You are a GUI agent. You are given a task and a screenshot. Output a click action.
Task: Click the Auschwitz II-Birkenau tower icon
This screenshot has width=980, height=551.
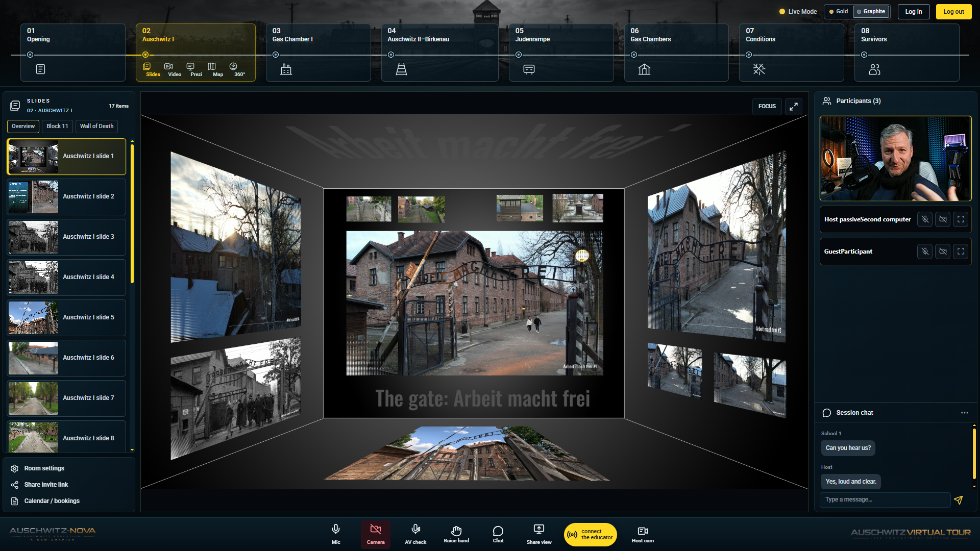[x=402, y=69]
